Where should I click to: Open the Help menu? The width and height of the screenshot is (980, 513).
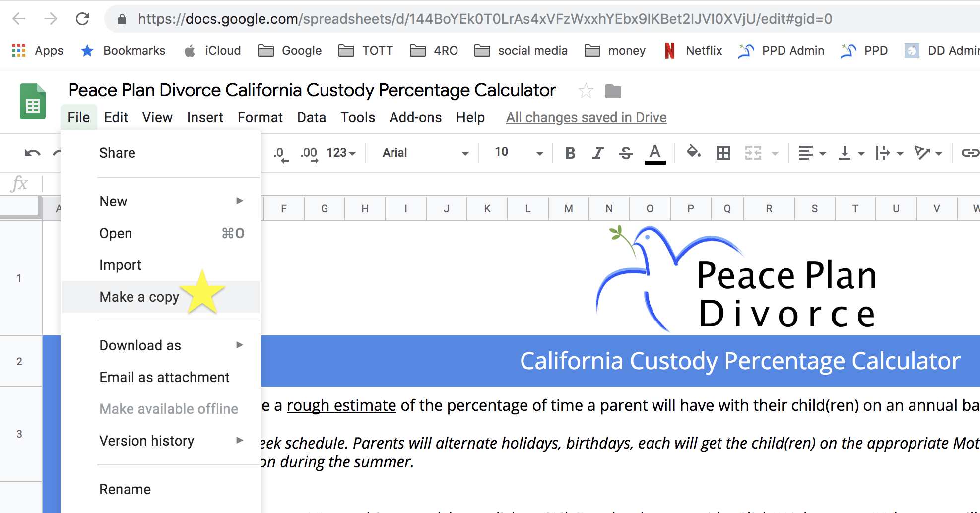point(470,117)
